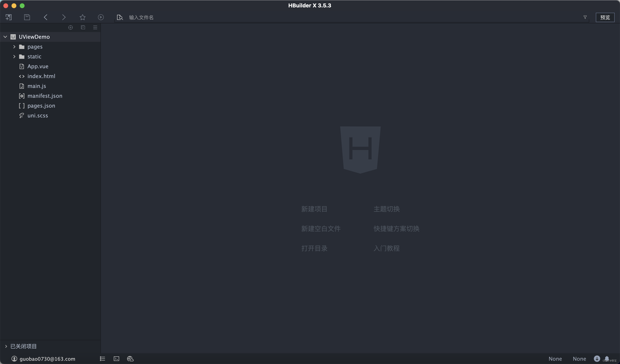Expand the 已关闭项目 section
This screenshot has width=620, height=364.
point(6,346)
